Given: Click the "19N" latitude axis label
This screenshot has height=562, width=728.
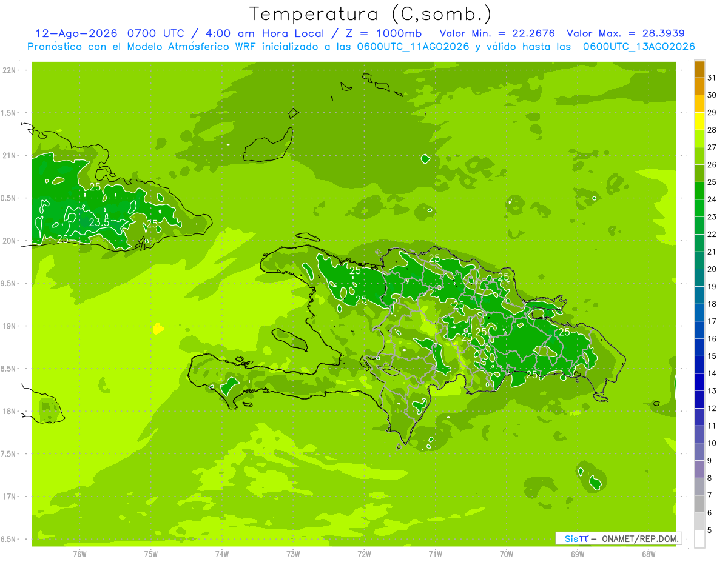Looking at the screenshot, I should click(10, 326).
